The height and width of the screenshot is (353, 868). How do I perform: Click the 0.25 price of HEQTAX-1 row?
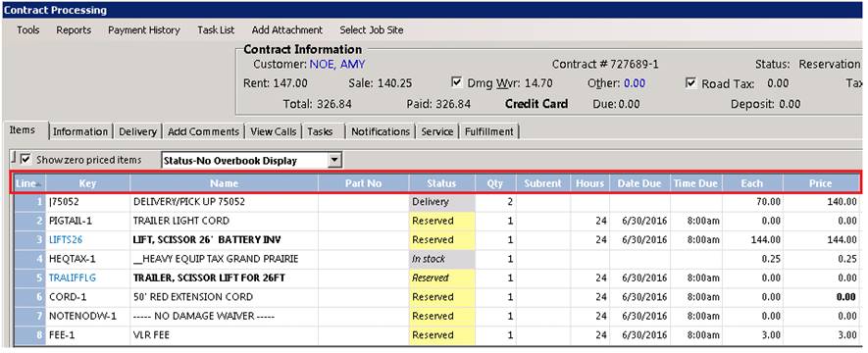click(x=820, y=259)
